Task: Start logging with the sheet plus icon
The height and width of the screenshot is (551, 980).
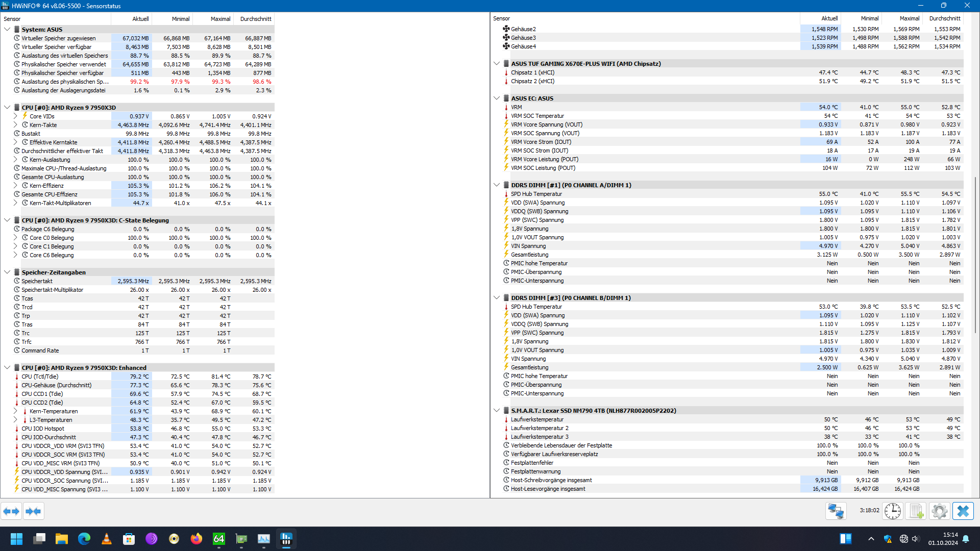Action: pyautogui.click(x=916, y=511)
